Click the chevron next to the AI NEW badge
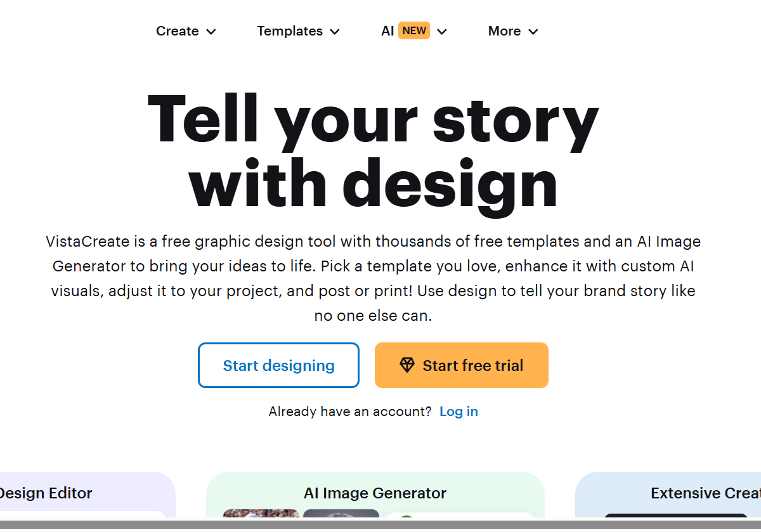The width and height of the screenshot is (761, 532). [x=442, y=32]
